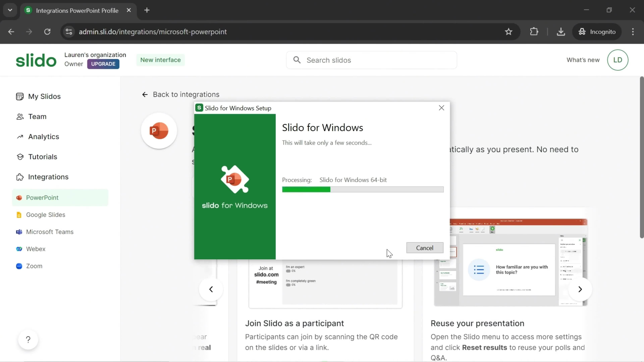Select Zoom integration in sidebar
Viewport: 644px width, 362px height.
pos(34,266)
